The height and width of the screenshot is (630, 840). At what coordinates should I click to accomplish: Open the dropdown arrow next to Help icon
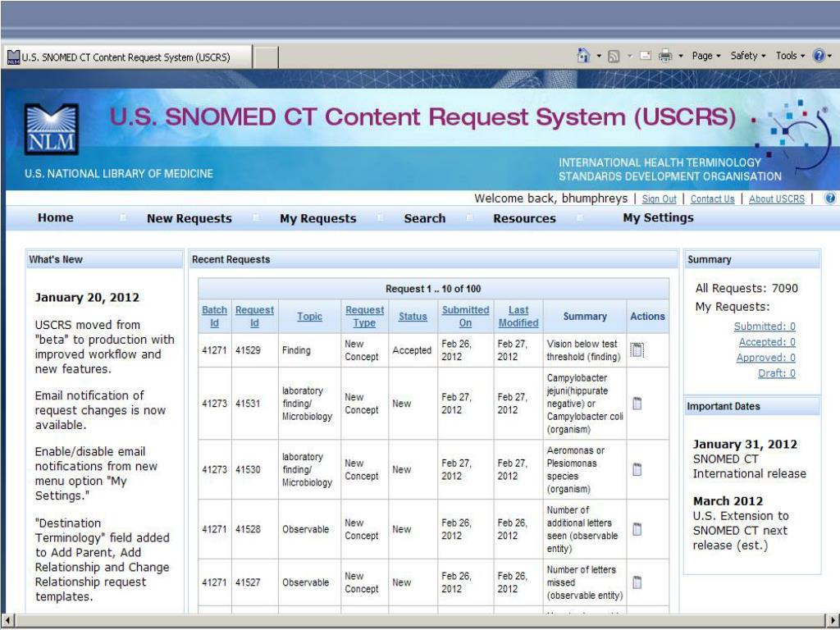(x=830, y=56)
